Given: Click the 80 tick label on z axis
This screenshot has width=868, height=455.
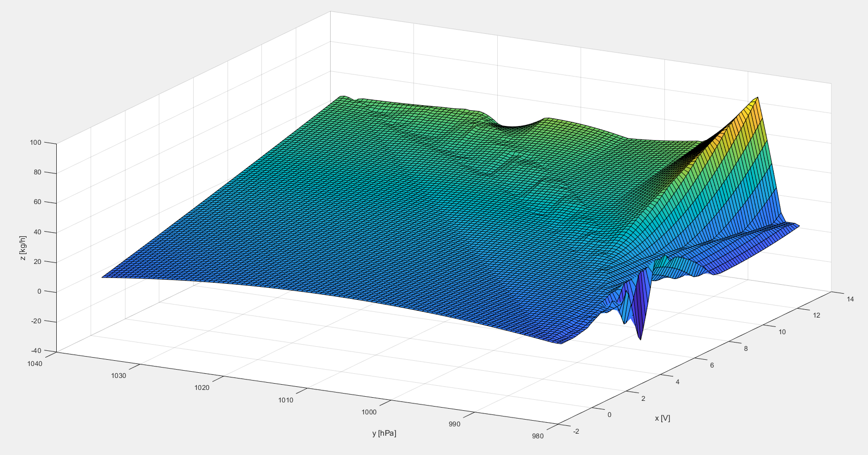Looking at the screenshot, I should coord(38,172).
